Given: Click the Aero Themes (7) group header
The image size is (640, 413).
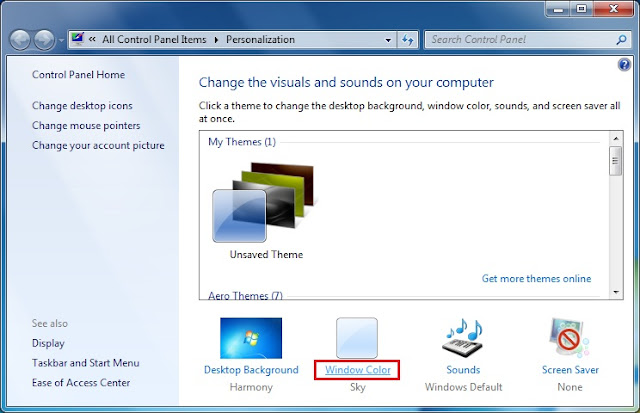Looking at the screenshot, I should click(x=245, y=295).
